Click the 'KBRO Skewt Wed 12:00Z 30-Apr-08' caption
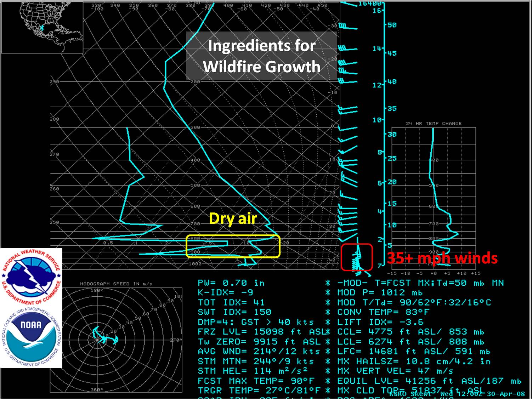 (x=457, y=394)
